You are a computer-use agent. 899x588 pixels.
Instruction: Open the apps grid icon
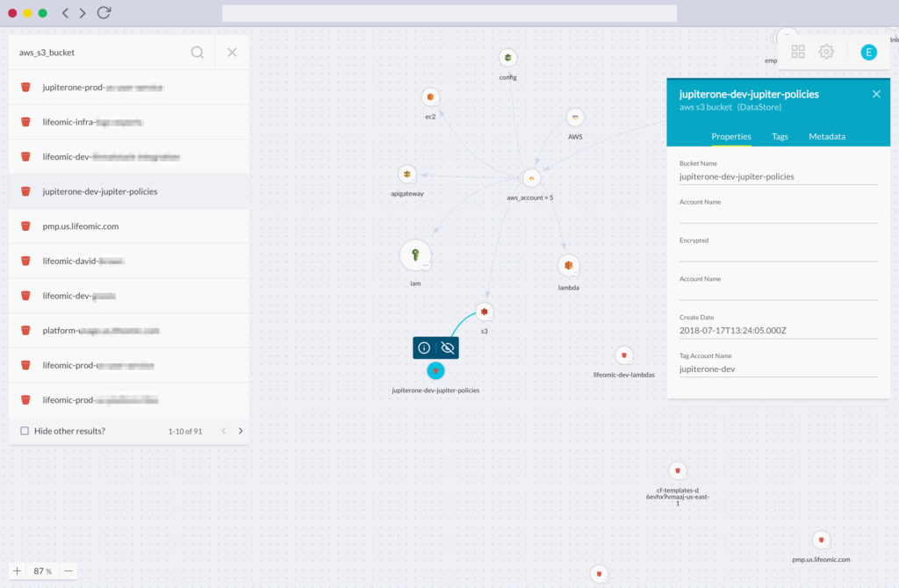(798, 52)
